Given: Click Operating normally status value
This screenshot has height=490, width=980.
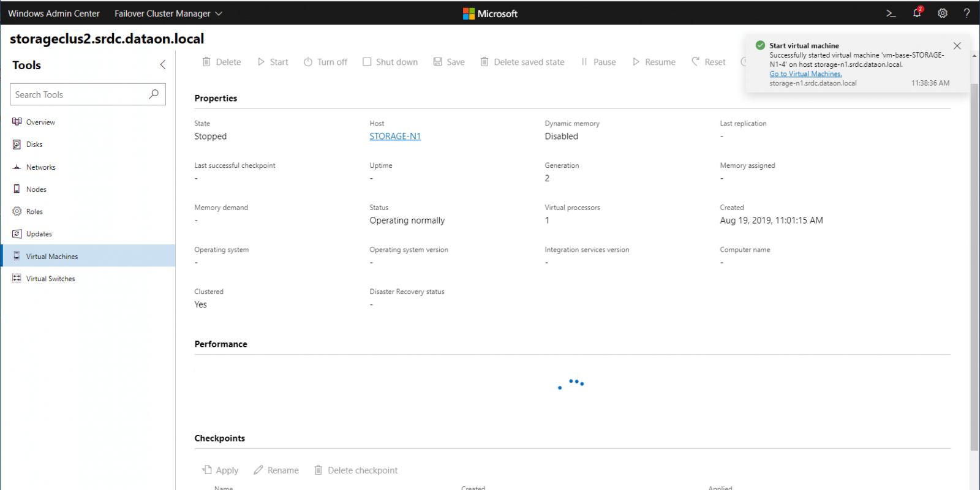Looking at the screenshot, I should click(x=407, y=221).
